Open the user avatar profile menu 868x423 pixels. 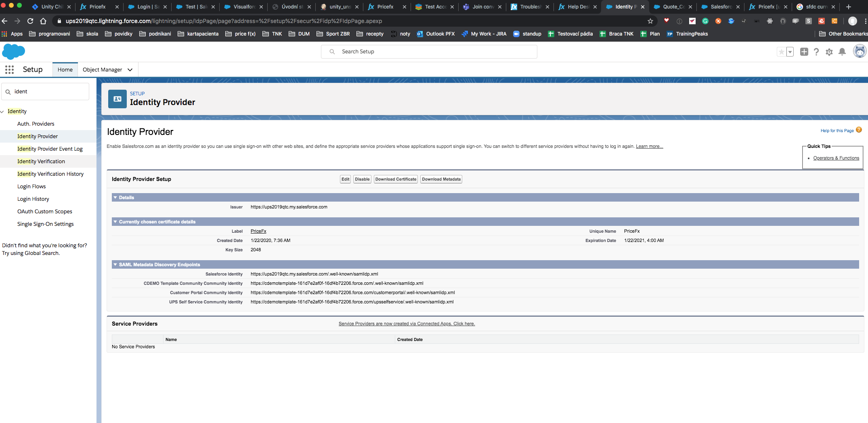coord(860,51)
